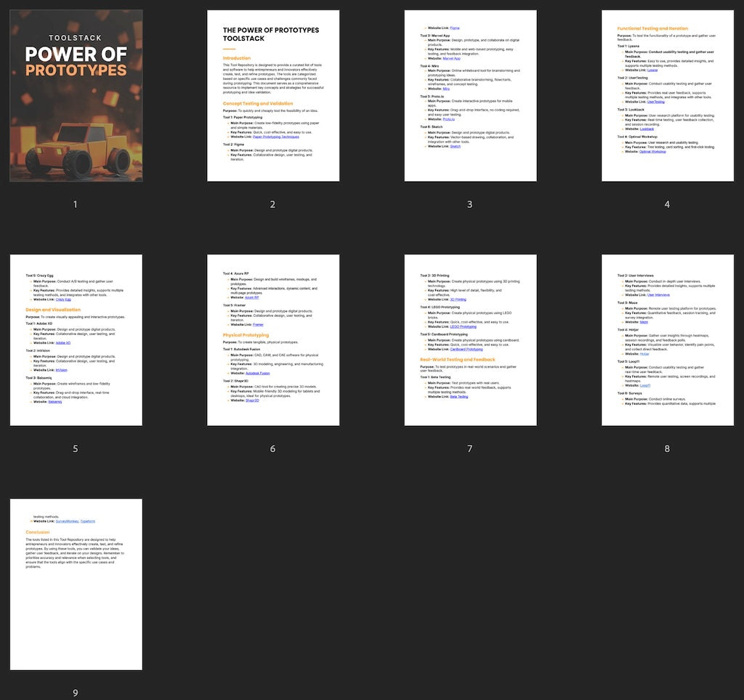Open the Paper Prototyping Techniques link

pyautogui.click(x=276, y=137)
